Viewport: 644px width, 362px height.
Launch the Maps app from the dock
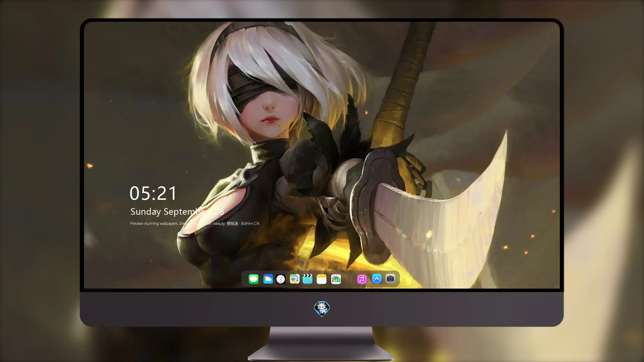click(x=294, y=279)
